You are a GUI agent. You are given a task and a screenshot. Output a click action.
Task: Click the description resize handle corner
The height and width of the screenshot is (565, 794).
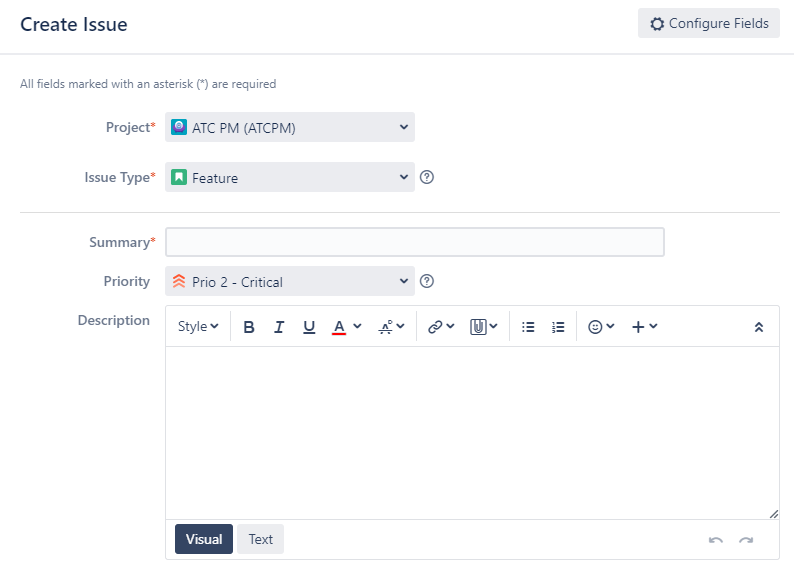(774, 514)
